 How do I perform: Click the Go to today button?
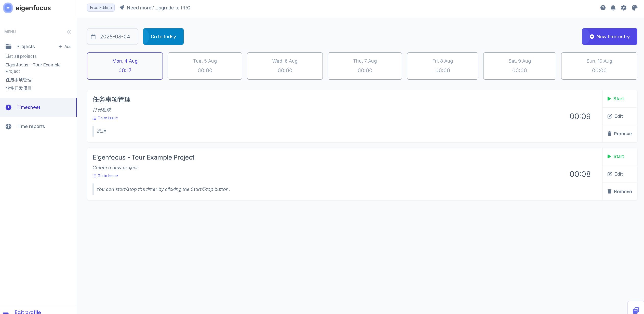163,37
